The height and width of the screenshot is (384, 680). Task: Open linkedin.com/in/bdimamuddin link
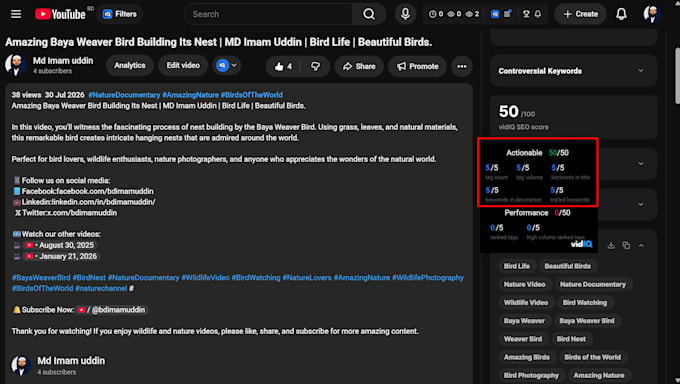click(x=103, y=202)
